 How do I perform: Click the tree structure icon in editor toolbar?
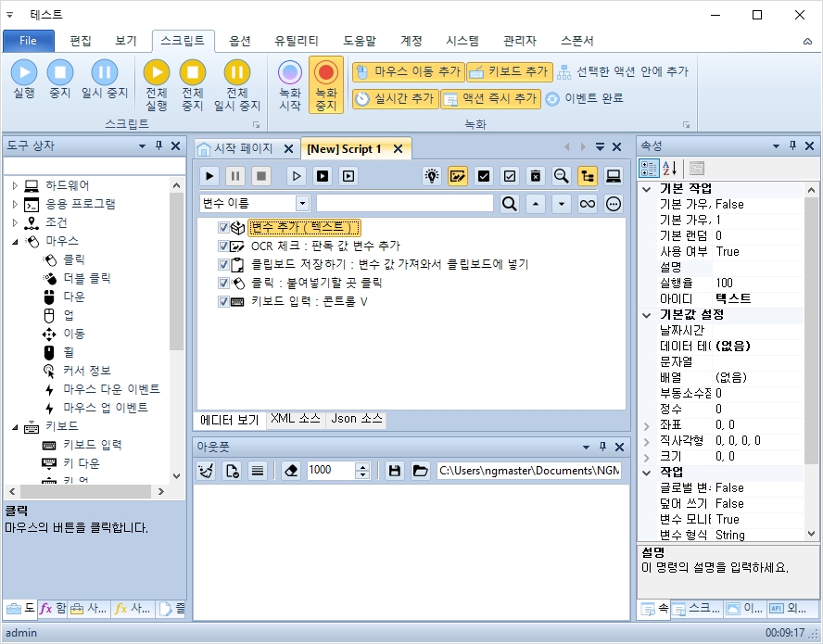[588, 176]
